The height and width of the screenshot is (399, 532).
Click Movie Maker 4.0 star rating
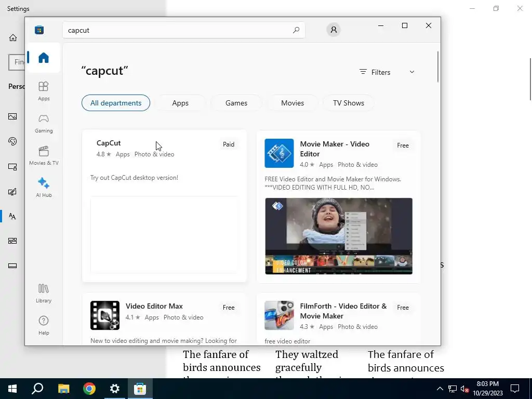tap(307, 165)
